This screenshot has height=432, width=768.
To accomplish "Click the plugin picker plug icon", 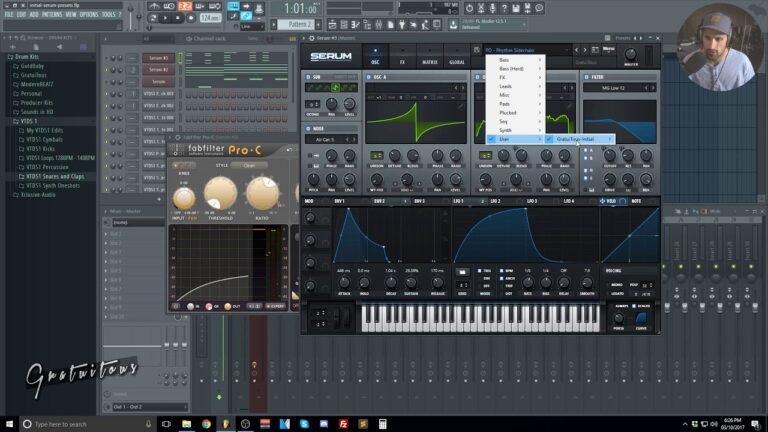I will [402, 24].
